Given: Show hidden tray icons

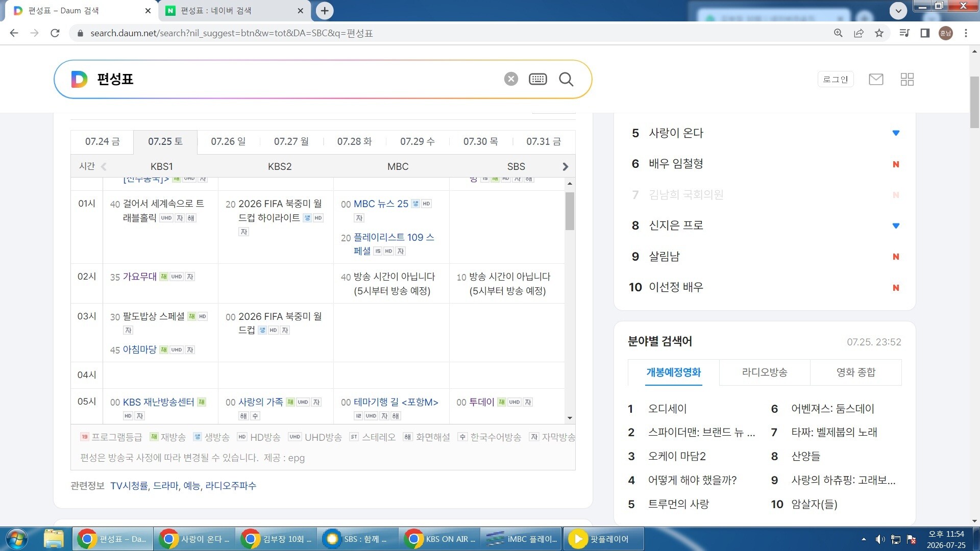Looking at the screenshot, I should [x=864, y=539].
